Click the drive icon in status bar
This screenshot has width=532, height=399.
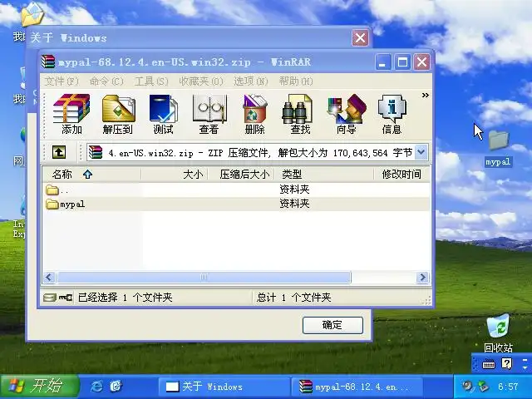[x=50, y=298]
